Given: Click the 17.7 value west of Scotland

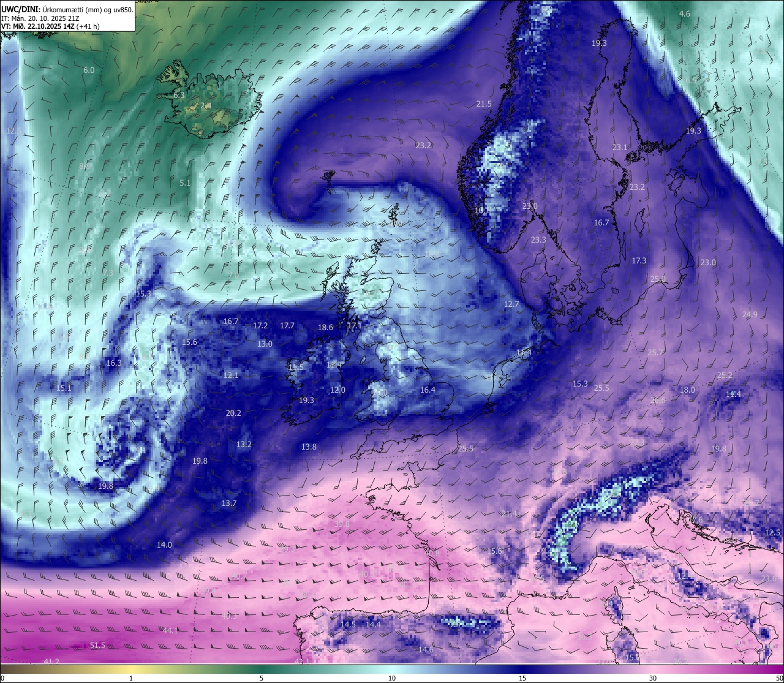Looking at the screenshot, I should 287,326.
